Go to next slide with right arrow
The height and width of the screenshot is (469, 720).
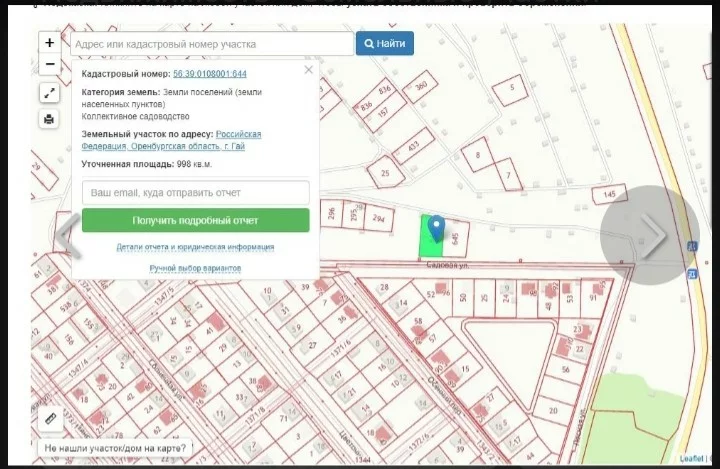point(650,236)
